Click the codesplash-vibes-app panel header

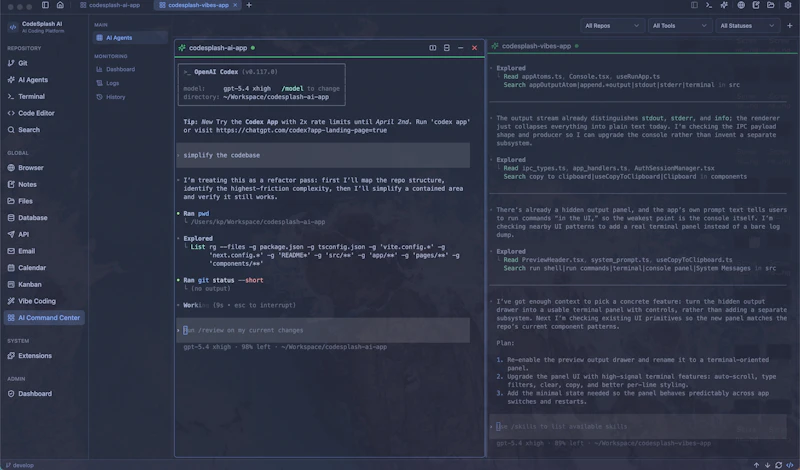pos(642,46)
